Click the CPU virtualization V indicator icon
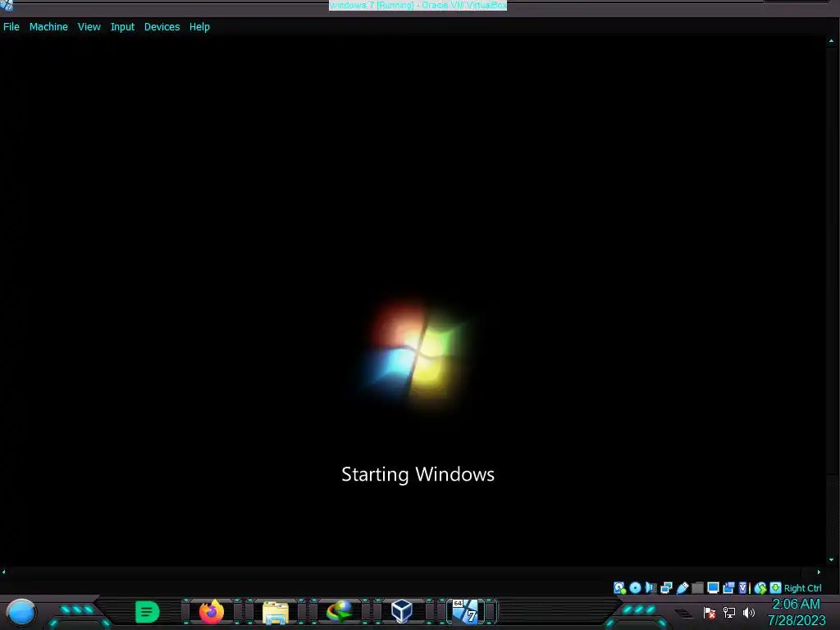The width and height of the screenshot is (840, 630). (743, 587)
